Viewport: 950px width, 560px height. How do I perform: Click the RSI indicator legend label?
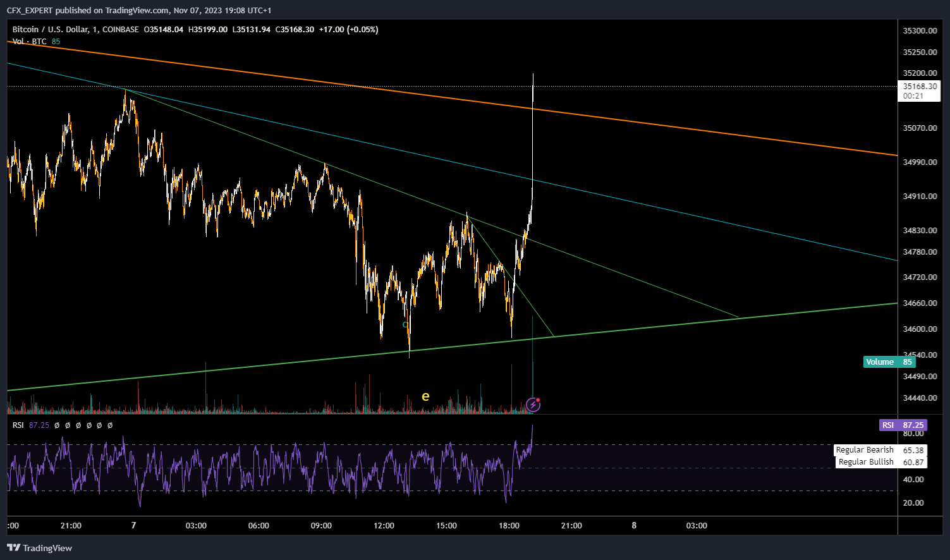point(18,425)
